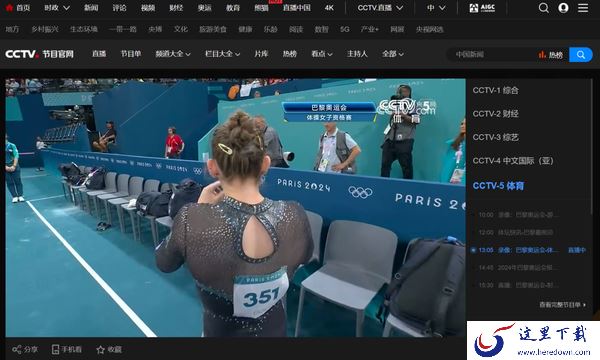This screenshot has width=600, height=360.
Task: Open the 4K menu item
Action: (x=329, y=8)
